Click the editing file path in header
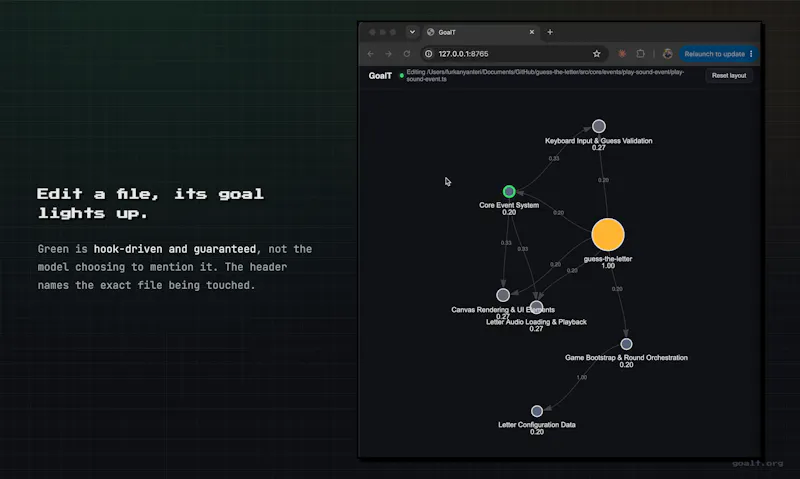The height and width of the screenshot is (479, 800). pyautogui.click(x=545, y=75)
